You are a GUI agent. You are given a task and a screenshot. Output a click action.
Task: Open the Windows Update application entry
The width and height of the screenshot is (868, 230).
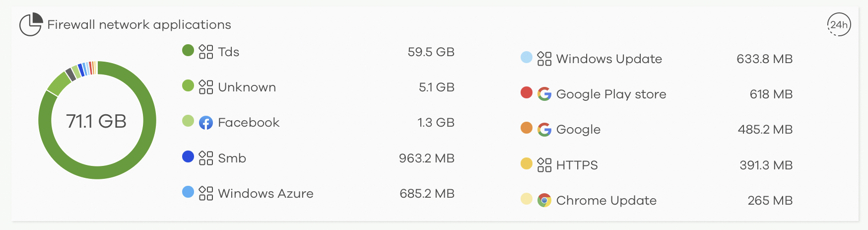[x=609, y=59]
